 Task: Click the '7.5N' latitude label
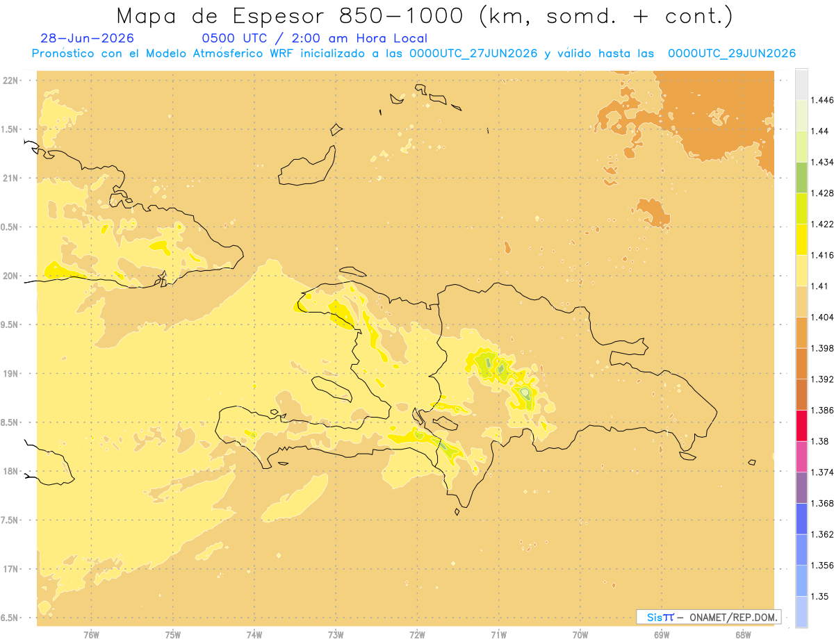(x=10, y=520)
